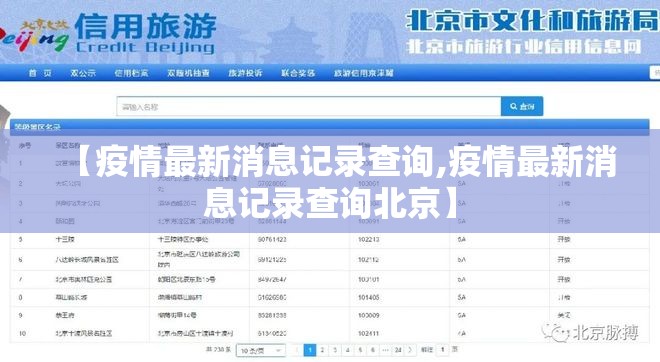
Task: Open the 旅游信用京津冀 nav item
Action: [x=364, y=73]
